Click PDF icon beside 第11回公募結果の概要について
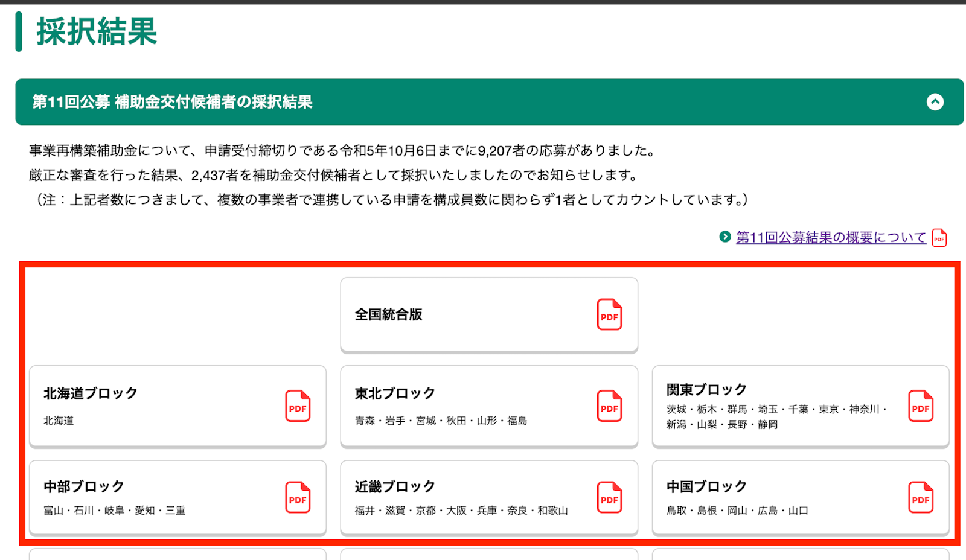Screen dimensions: 966x560 (x=939, y=238)
